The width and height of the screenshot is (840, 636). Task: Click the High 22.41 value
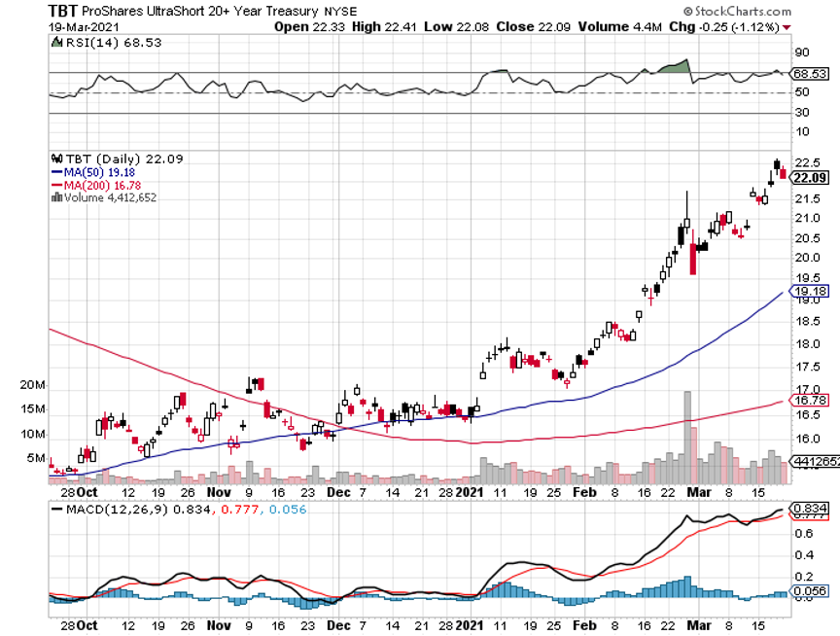384,27
